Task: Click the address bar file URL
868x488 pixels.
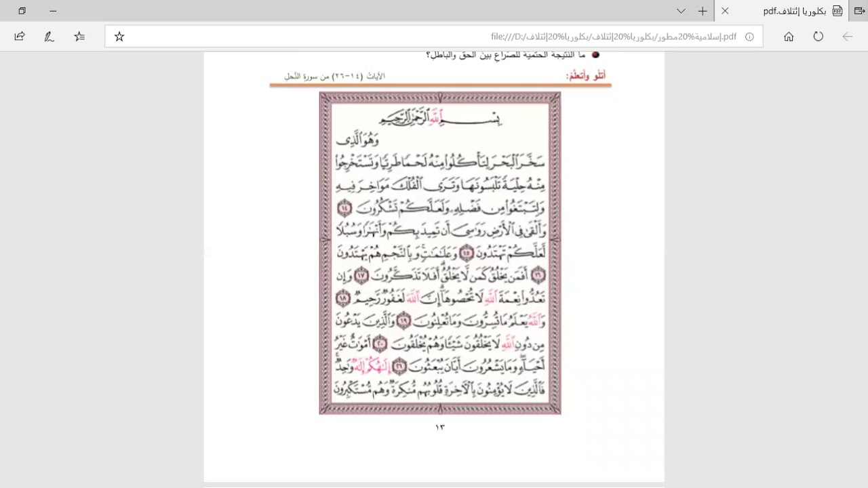Action: tap(614, 37)
